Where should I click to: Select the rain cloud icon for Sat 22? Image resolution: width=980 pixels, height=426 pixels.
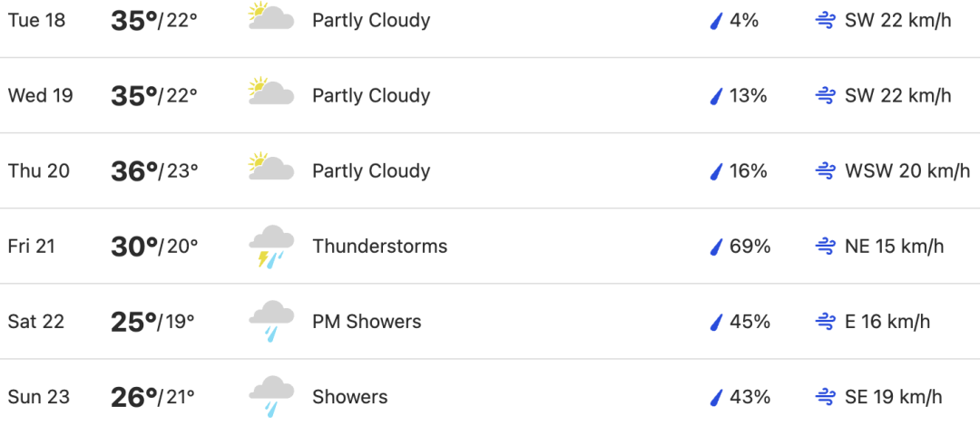(x=271, y=322)
